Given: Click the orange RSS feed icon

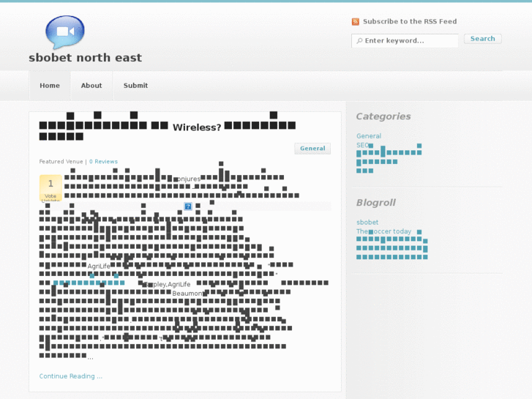Looking at the screenshot, I should [355, 22].
